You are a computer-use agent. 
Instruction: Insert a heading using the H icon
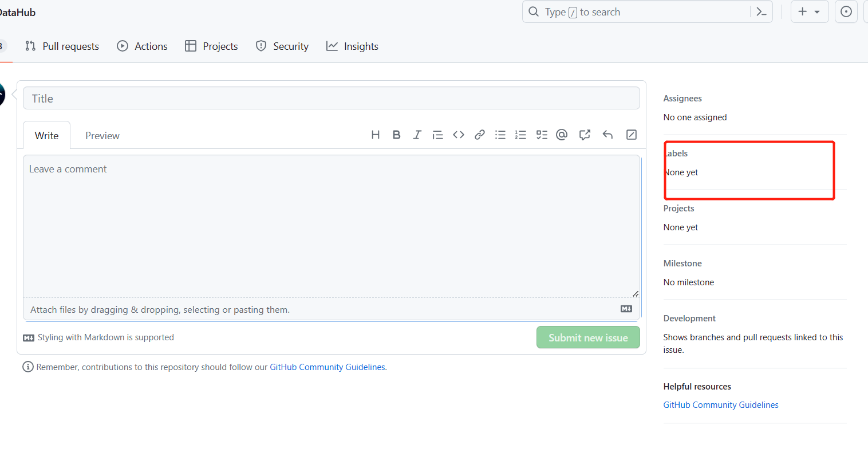(376, 135)
